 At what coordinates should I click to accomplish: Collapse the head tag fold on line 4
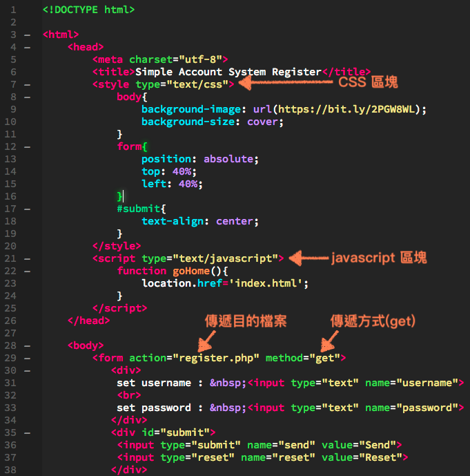(28, 48)
